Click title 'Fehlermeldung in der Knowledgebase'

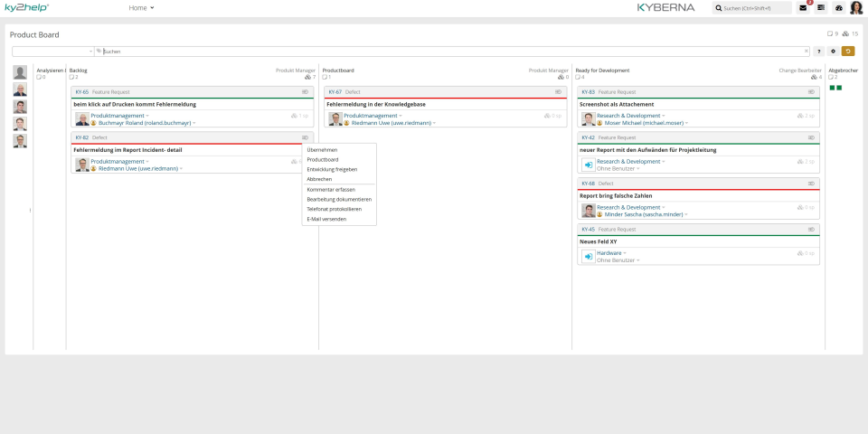click(x=376, y=105)
